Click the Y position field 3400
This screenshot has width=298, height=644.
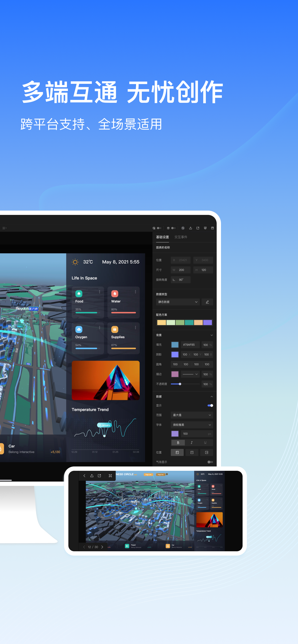click(x=203, y=260)
